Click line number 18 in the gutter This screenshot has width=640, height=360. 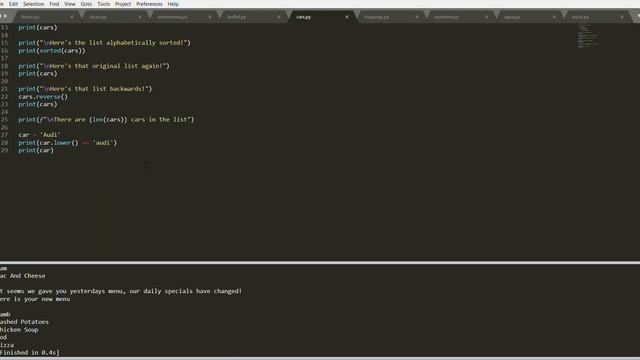4,66
